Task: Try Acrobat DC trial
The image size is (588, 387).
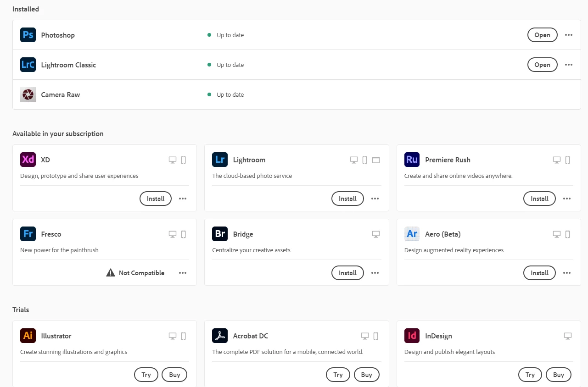Action: [338, 375]
